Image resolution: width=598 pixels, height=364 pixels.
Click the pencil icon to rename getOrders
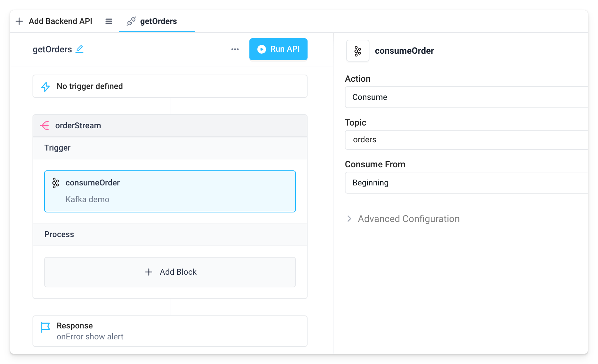tap(79, 49)
